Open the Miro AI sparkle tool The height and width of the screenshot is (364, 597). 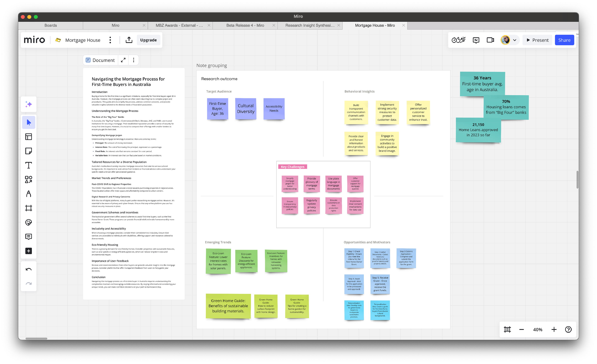tap(29, 104)
